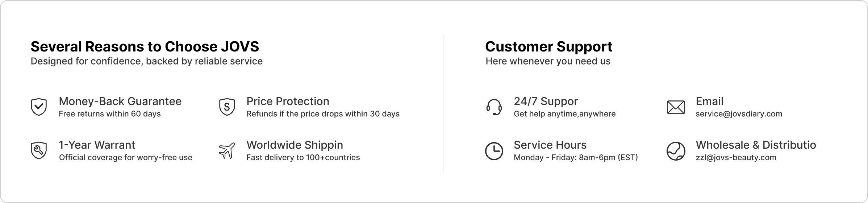Image resolution: width=868 pixels, height=203 pixels.
Task: Click the clock Service Hours icon
Action: 494,151
